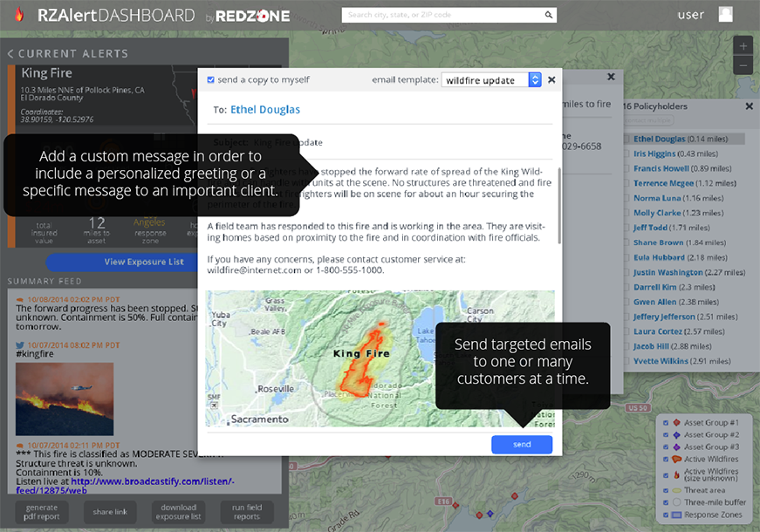The width and height of the screenshot is (760, 532).
Task: Click the Send email button
Action: tap(522, 444)
